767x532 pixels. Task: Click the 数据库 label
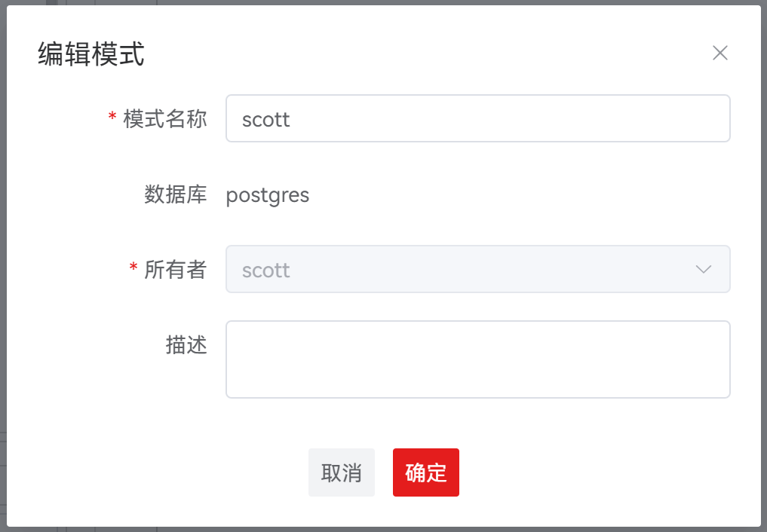click(176, 194)
